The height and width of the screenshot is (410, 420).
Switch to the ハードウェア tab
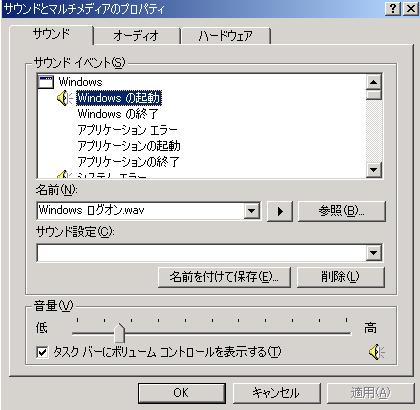coord(225,35)
